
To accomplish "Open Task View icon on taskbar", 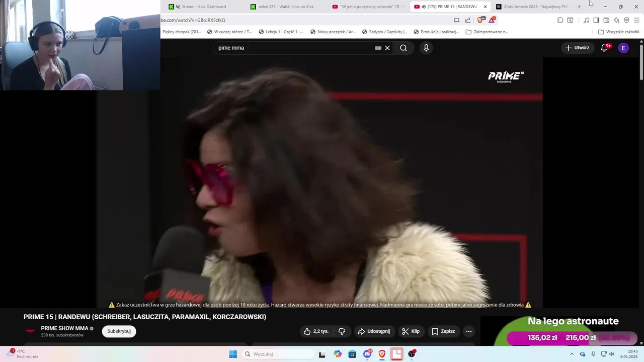I will 322,354.
